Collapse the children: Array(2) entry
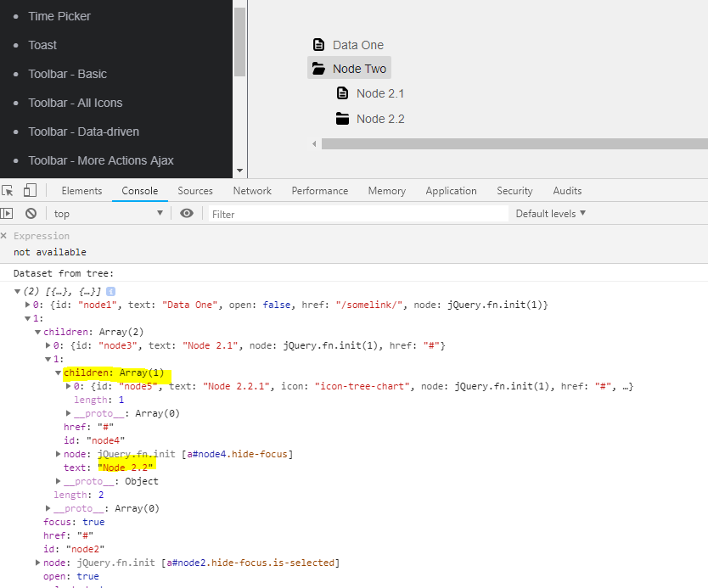 tap(38, 332)
